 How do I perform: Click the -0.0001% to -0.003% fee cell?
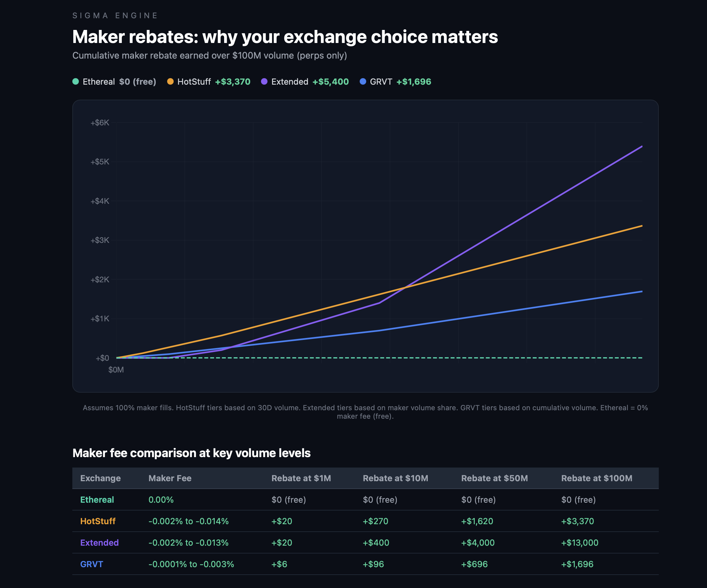click(191, 564)
